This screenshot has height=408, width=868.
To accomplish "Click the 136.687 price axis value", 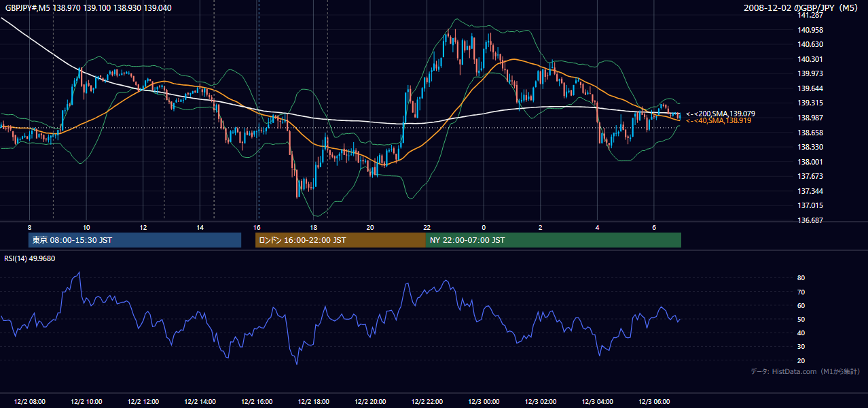I will coord(809,220).
